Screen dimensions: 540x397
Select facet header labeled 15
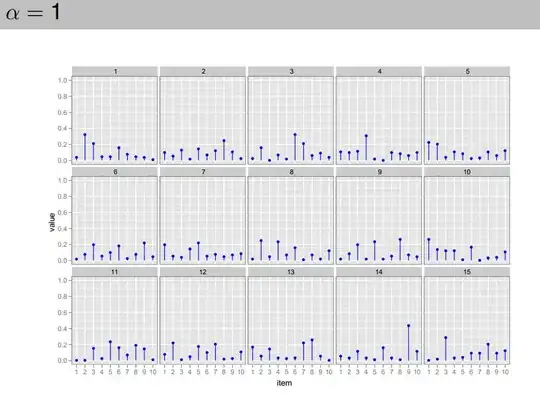pos(467,272)
